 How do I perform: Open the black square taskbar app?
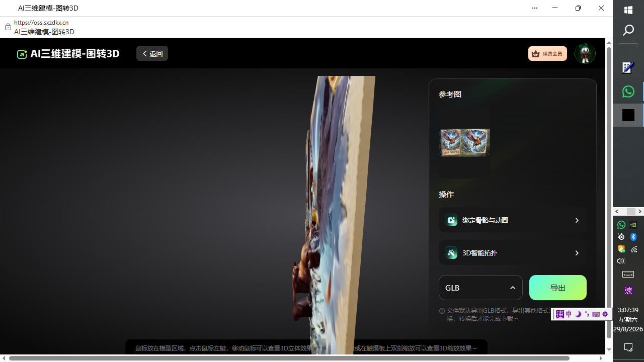628,115
